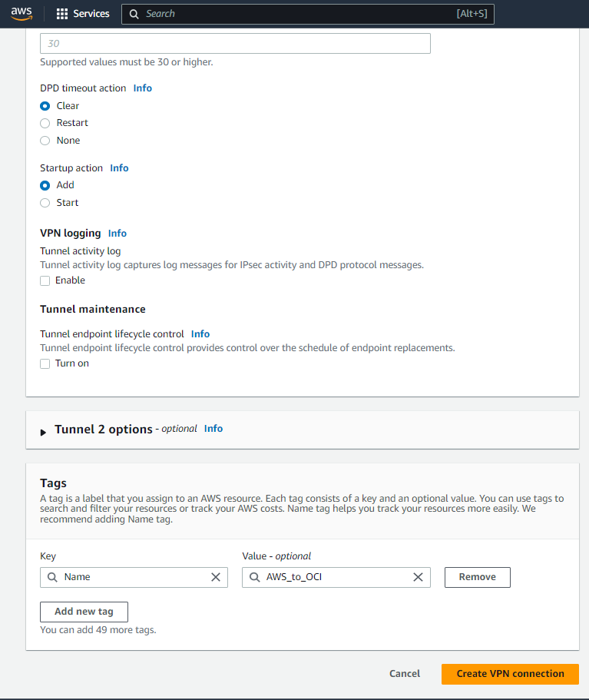
Task: Choose Start as the startup action
Action: click(45, 203)
